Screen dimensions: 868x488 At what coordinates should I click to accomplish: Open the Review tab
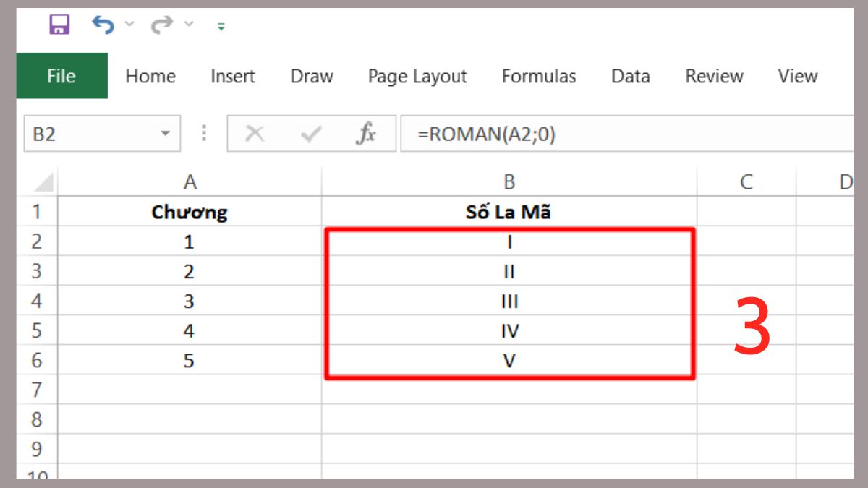tap(714, 76)
